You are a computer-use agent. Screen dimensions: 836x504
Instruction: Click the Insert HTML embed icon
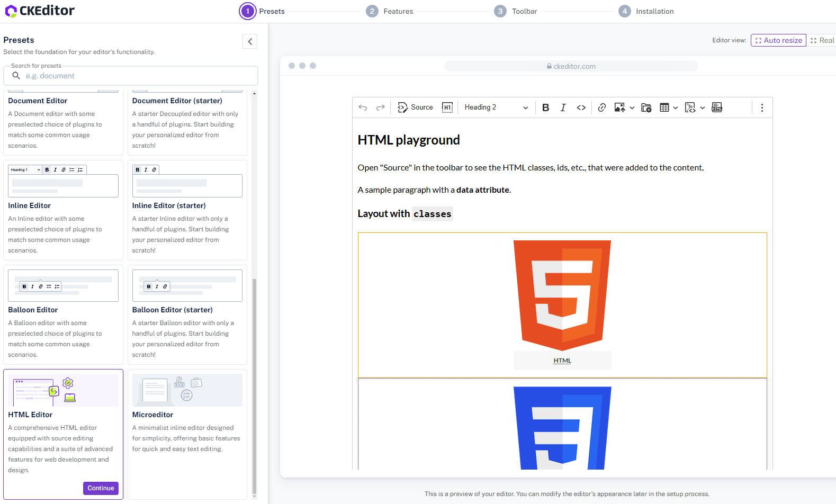point(717,107)
